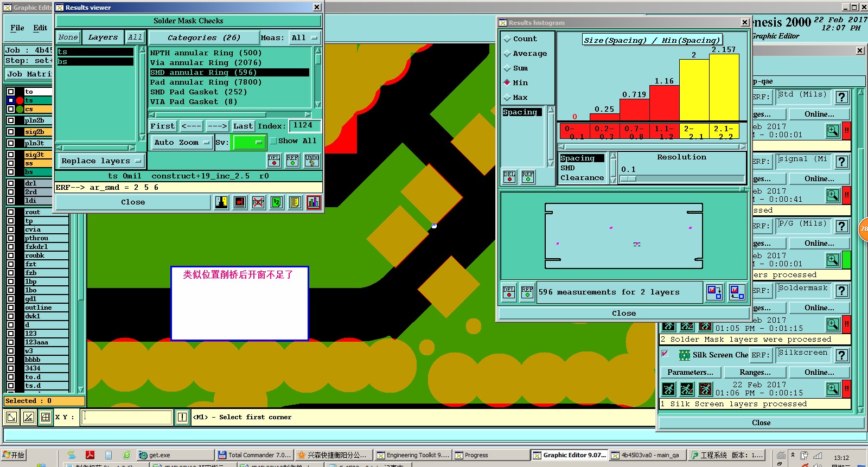Click DEL icon beside 596 measurements text

pos(509,292)
